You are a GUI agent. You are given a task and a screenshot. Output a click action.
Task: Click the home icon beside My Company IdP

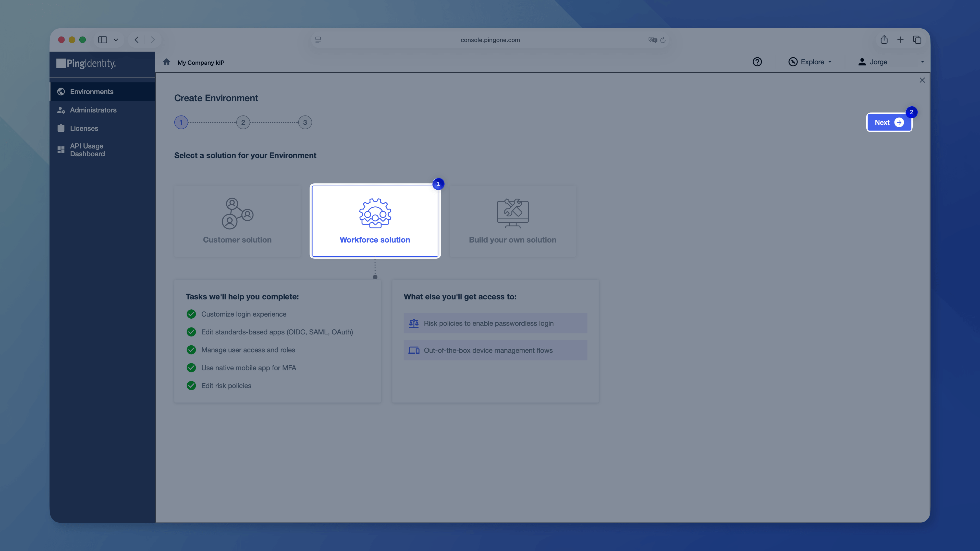(x=167, y=62)
